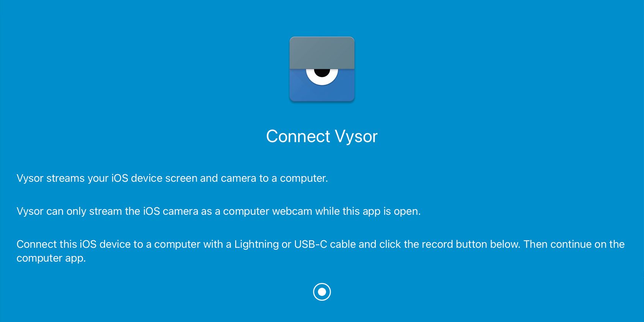Screen dimensions: 644x322
Task: Select the "Vysor can only stream" sentence
Action: click(219, 211)
